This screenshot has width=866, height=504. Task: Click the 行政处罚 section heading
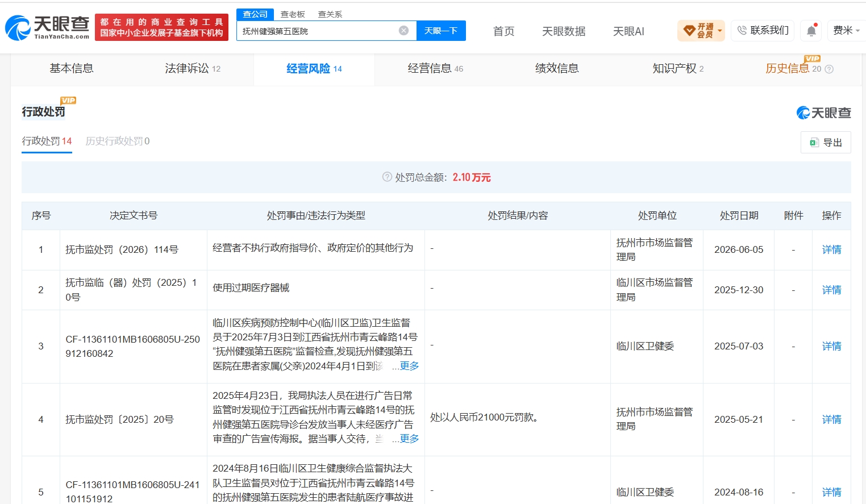click(x=44, y=112)
